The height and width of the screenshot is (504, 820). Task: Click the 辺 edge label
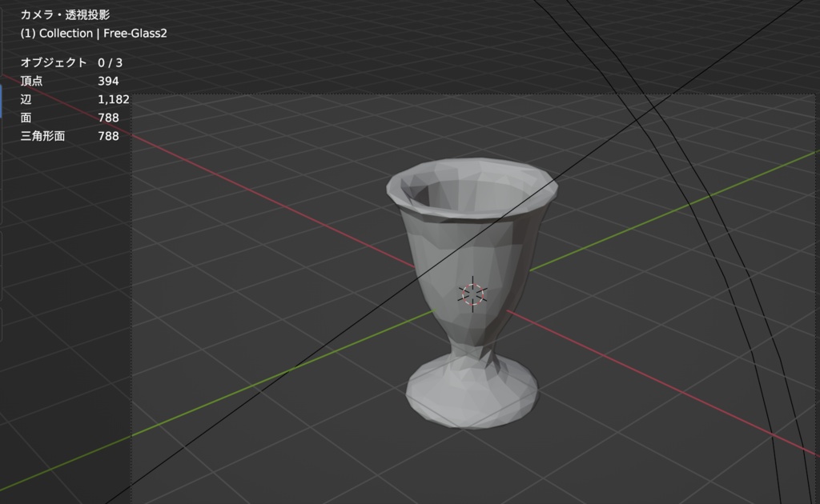click(x=26, y=99)
